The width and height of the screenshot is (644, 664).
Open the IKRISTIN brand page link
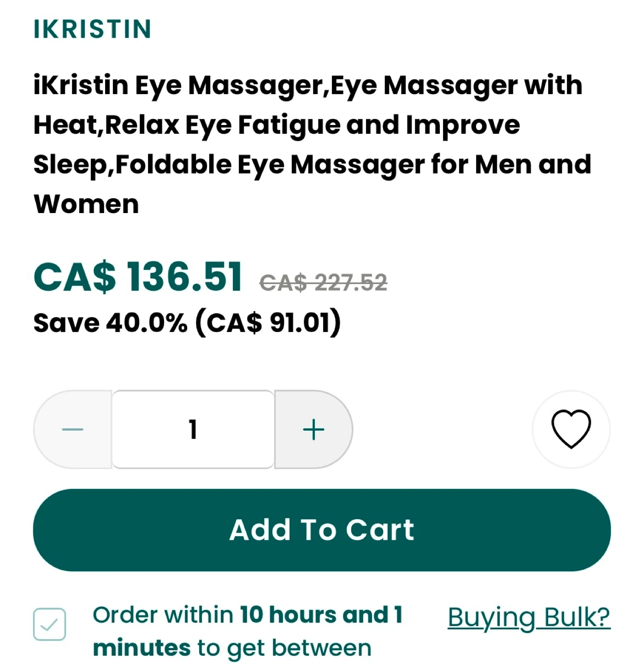pos(92,29)
